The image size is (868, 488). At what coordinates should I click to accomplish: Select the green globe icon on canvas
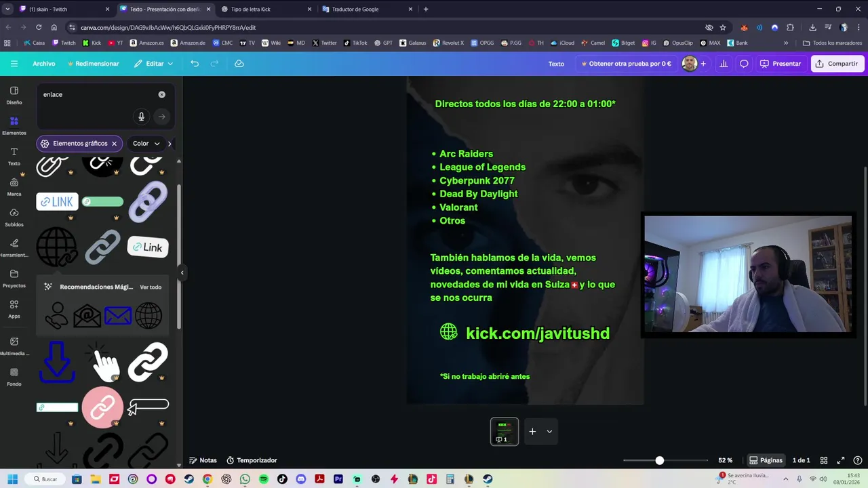(448, 331)
